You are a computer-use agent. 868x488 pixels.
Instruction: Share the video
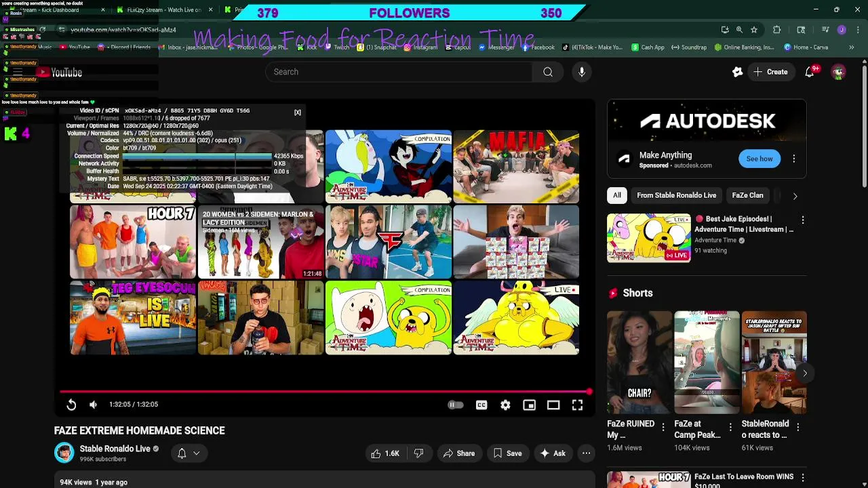click(x=458, y=453)
